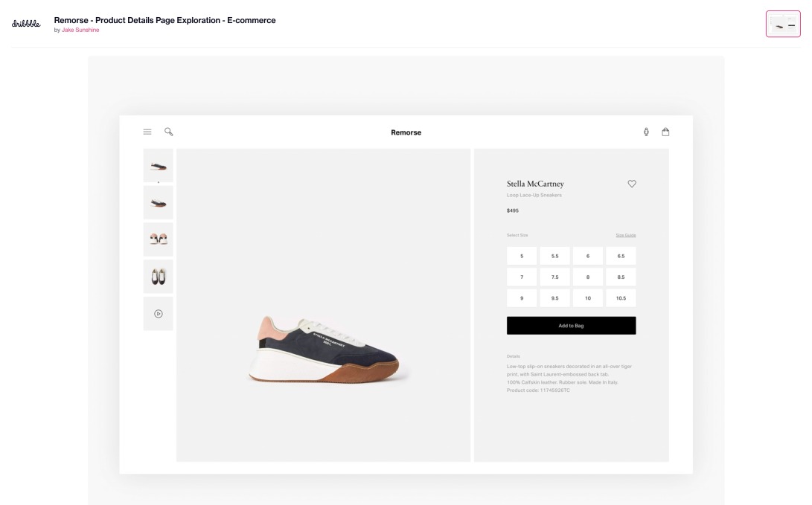Click the Add to Bag button
Image resolution: width=812 pixels, height=505 pixels.
571,325
